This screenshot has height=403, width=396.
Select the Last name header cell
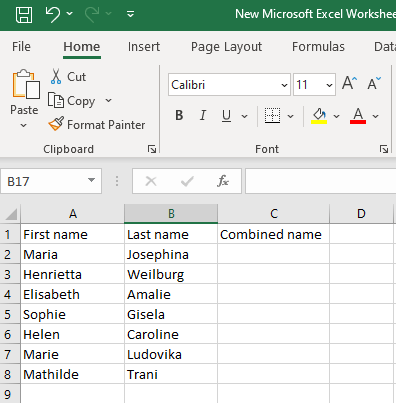point(171,234)
